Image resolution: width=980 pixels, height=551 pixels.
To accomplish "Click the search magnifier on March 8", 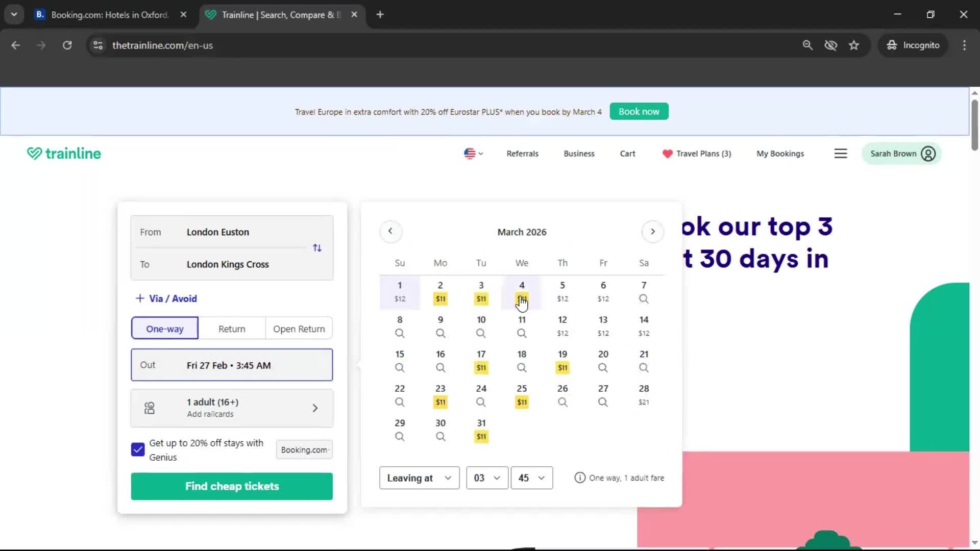I will (400, 333).
